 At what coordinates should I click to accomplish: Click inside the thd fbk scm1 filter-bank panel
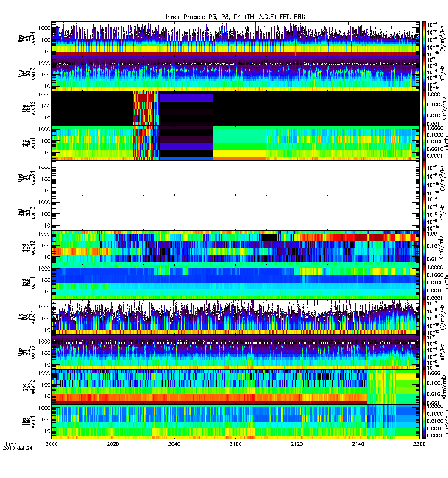click(x=235, y=283)
